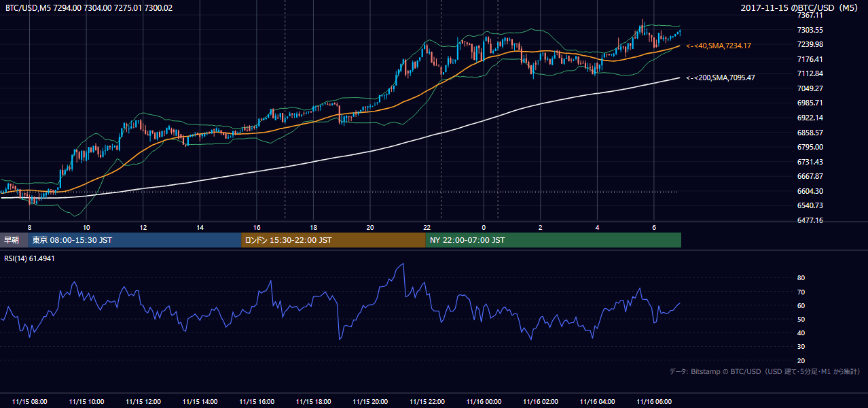The image size is (868, 408).
Task: Click the 11/16 04:00 time label
Action: (597, 402)
